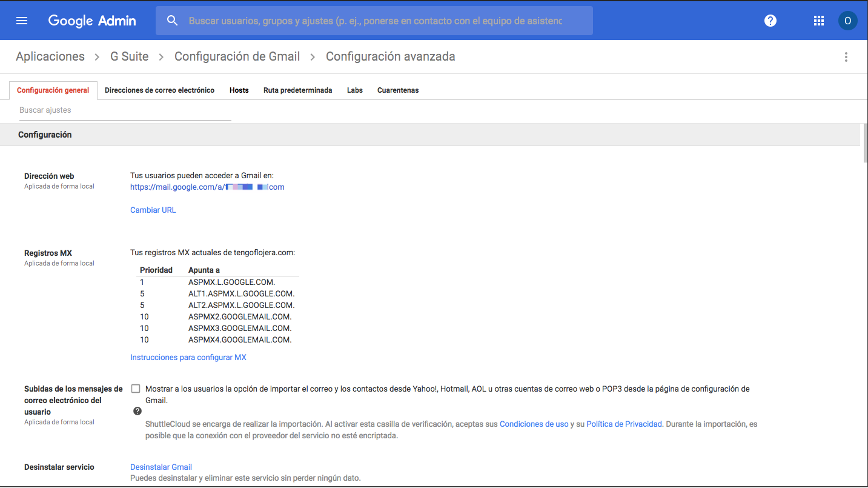868x488 pixels.
Task: Go to G Suite breadcrumb
Action: [x=130, y=56]
